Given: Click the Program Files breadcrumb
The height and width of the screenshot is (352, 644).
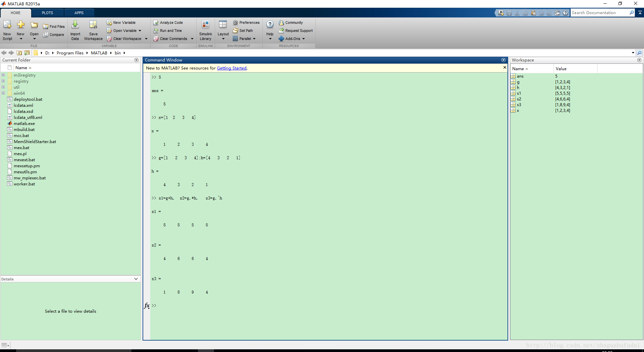Looking at the screenshot, I should pos(70,53).
